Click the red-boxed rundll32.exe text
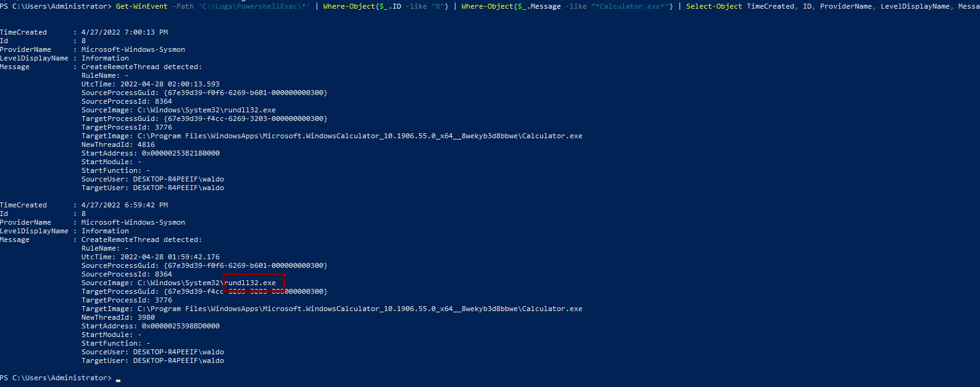Image resolution: width=980 pixels, height=387 pixels. coord(251,283)
